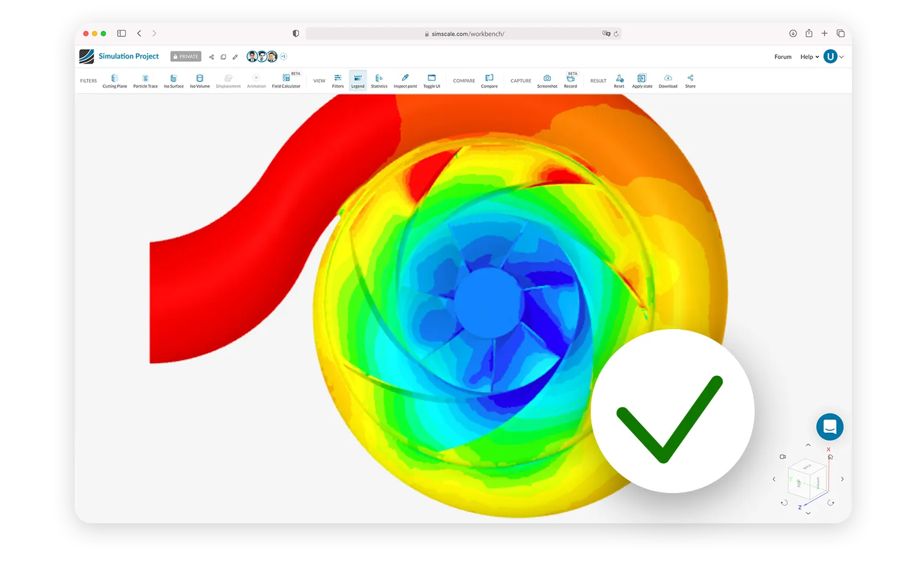Screen dimensions: 924x567
Task: Open the Forum link
Action: point(783,57)
